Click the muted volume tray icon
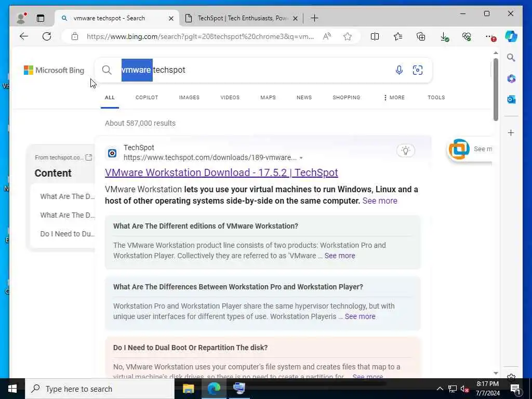 click(x=464, y=389)
